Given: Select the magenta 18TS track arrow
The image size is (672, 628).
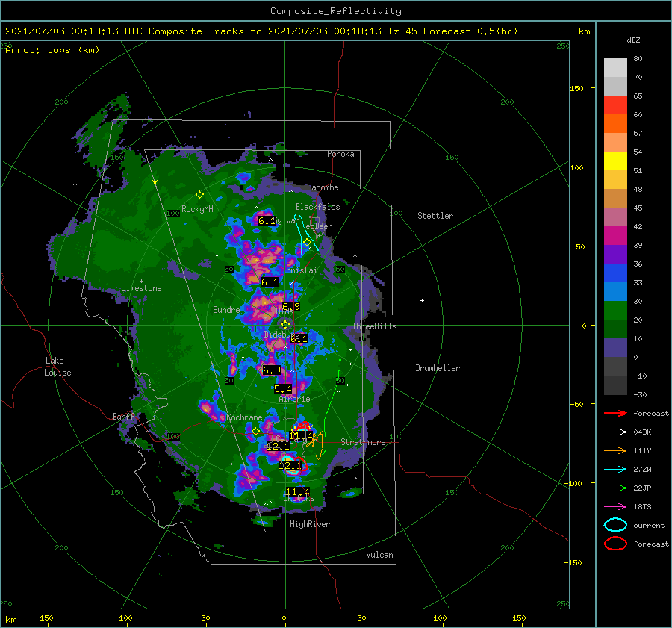Looking at the screenshot, I should point(615,507).
